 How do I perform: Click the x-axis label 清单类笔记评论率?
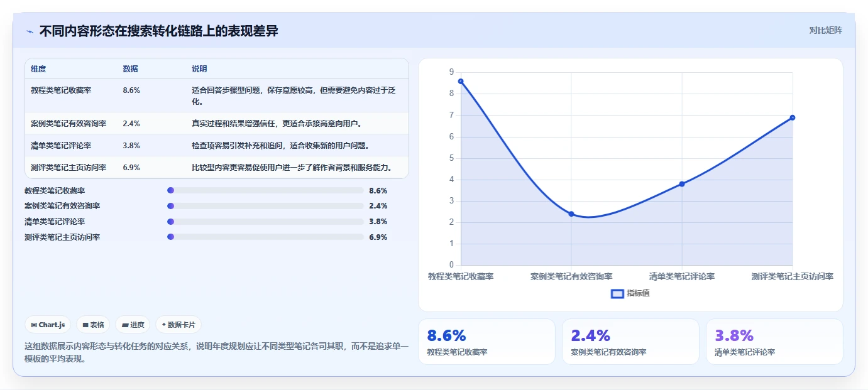pyautogui.click(x=682, y=276)
